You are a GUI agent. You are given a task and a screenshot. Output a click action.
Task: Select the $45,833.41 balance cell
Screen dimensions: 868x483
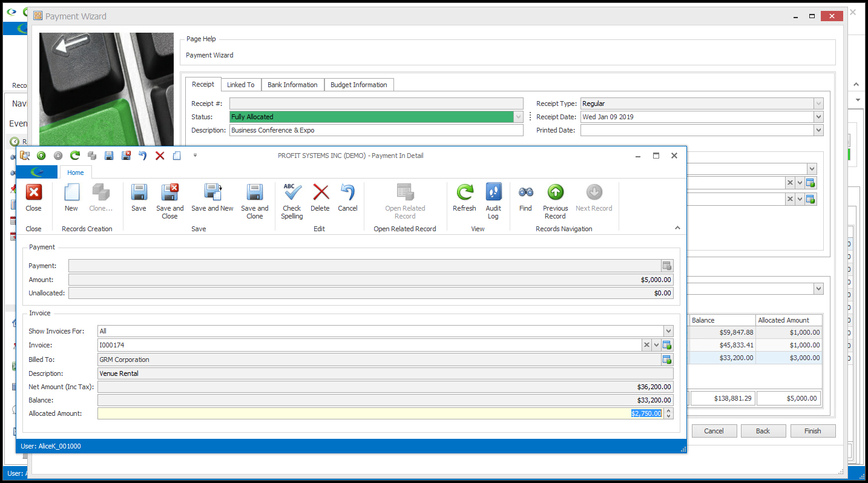pos(723,345)
